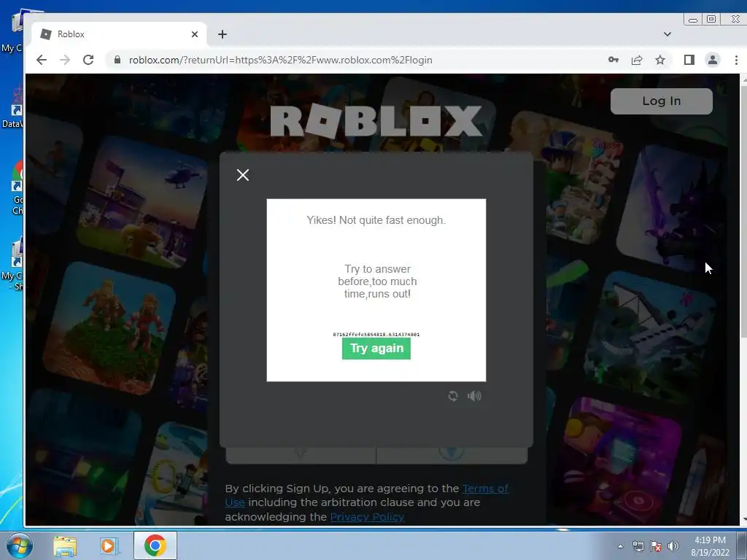Image resolution: width=747 pixels, height=560 pixels.
Task: Launch Windows Media Player from taskbar
Action: coord(109,545)
